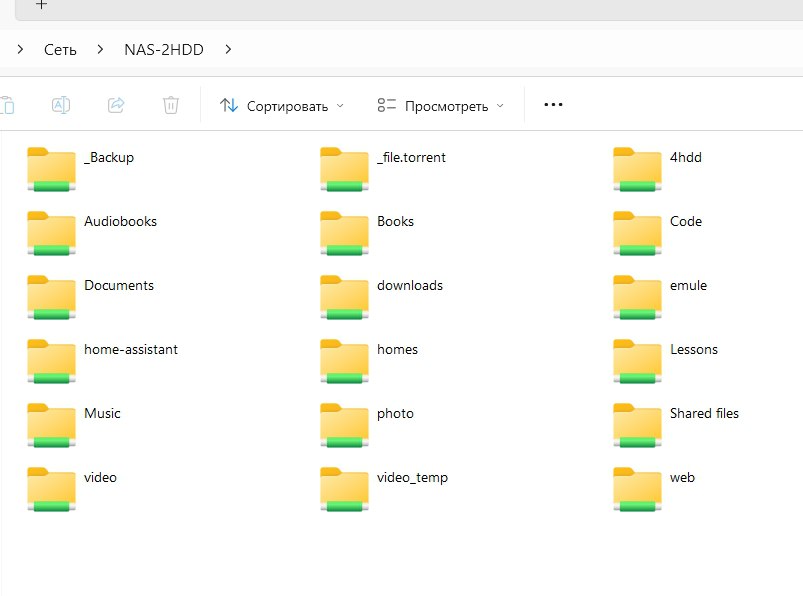Image resolution: width=803 pixels, height=596 pixels.
Task: Expand the chevron between Сеть and NAS-2HDD
Action: [x=100, y=49]
